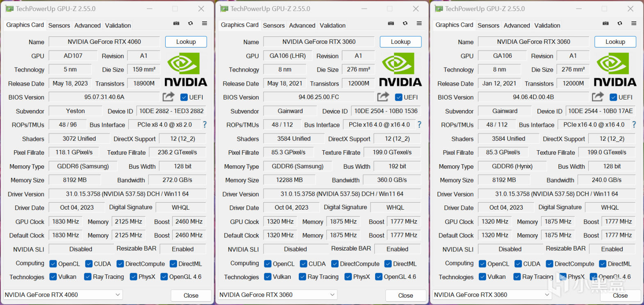This screenshot has width=644, height=305.
Task: Take a screenshot in the GA106 (LHR) window
Action: (x=391, y=23)
